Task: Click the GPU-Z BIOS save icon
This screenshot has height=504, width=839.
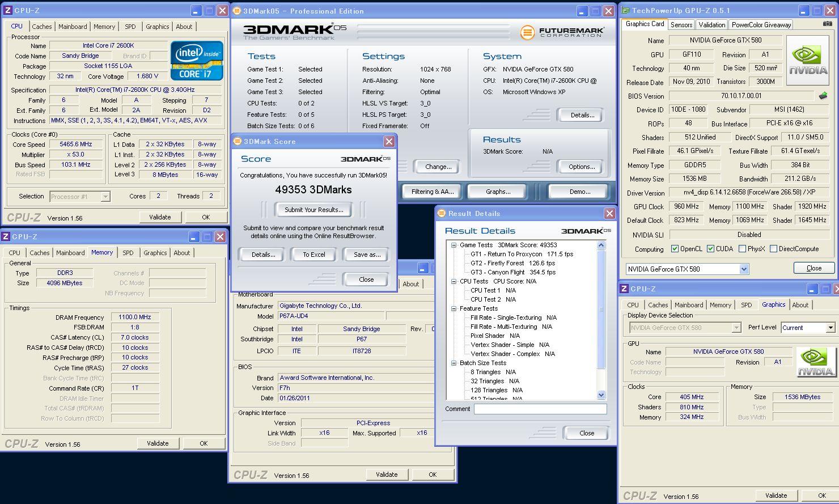Action: pyautogui.click(x=823, y=96)
